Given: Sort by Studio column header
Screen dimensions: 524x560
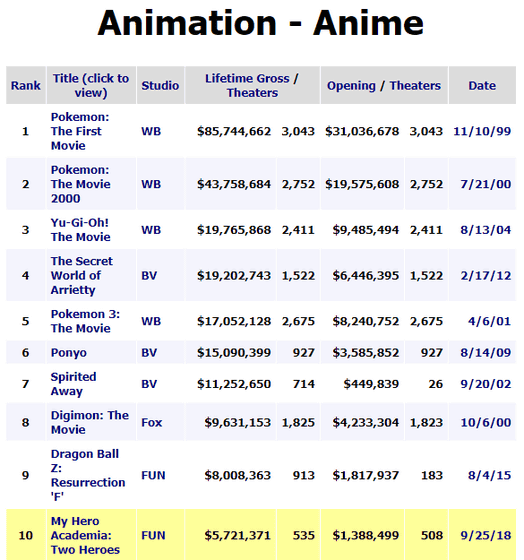Looking at the screenshot, I should pos(160,86).
